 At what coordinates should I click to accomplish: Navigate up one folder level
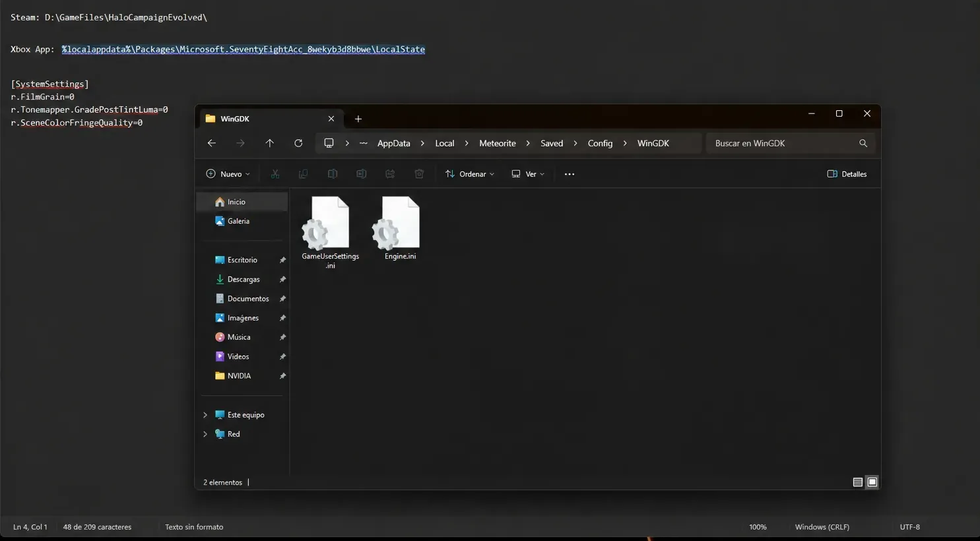pyautogui.click(x=269, y=143)
